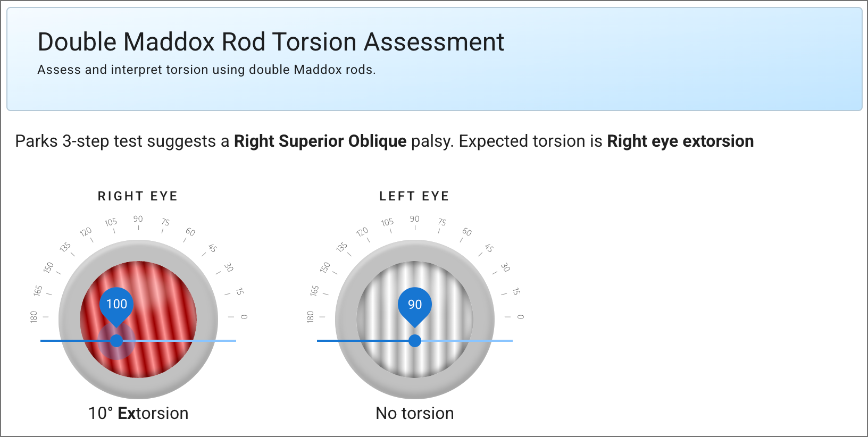Click the right eye's 100 value bubble

pos(116,304)
